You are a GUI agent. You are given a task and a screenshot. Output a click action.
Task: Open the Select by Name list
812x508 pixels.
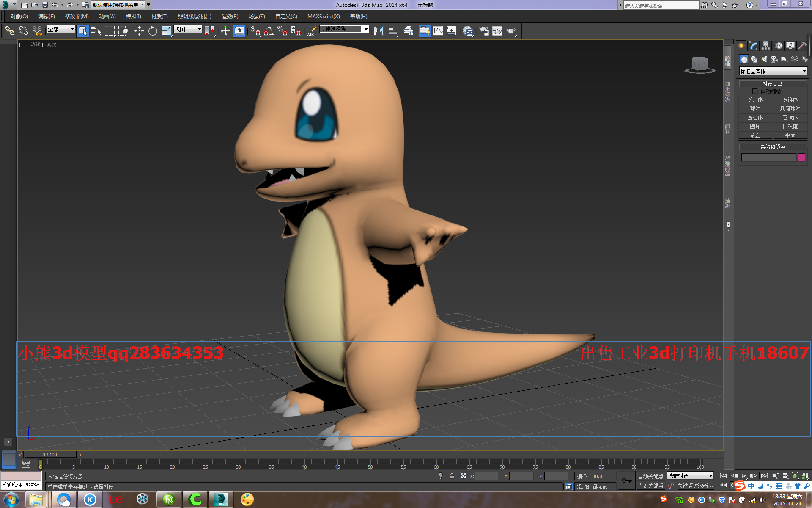pos(96,30)
